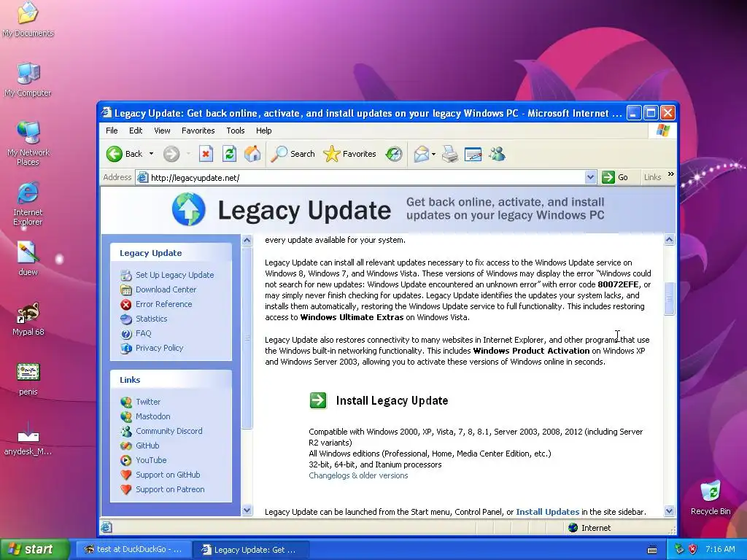This screenshot has height=560, width=747.
Task: Follow the Twitter link in sidebar
Action: coord(147,402)
